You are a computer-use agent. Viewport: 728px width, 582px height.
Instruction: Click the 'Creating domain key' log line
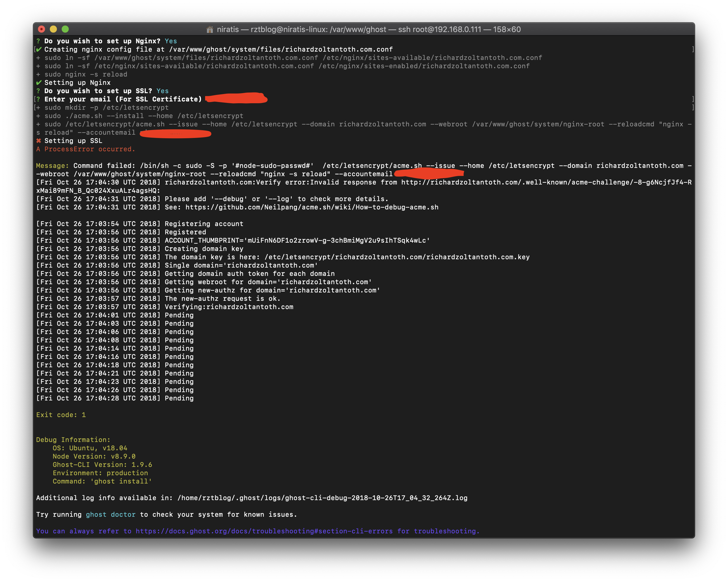(140, 249)
